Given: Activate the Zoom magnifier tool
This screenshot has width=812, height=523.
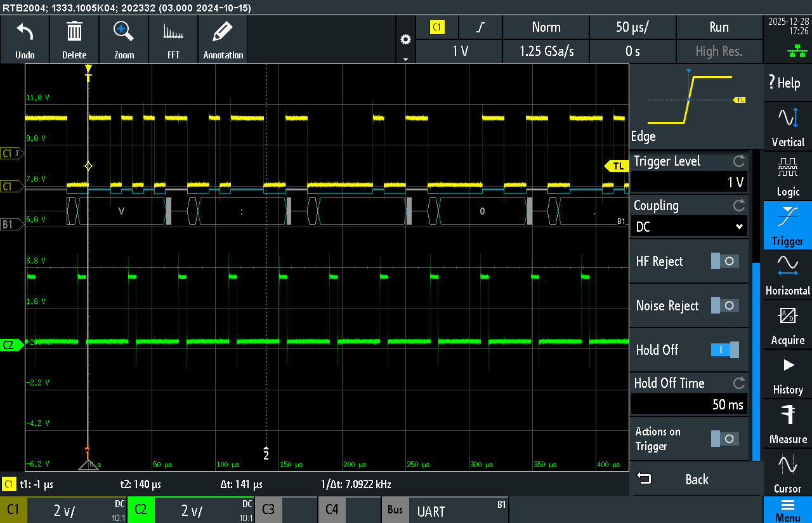Looking at the screenshot, I should click(124, 39).
